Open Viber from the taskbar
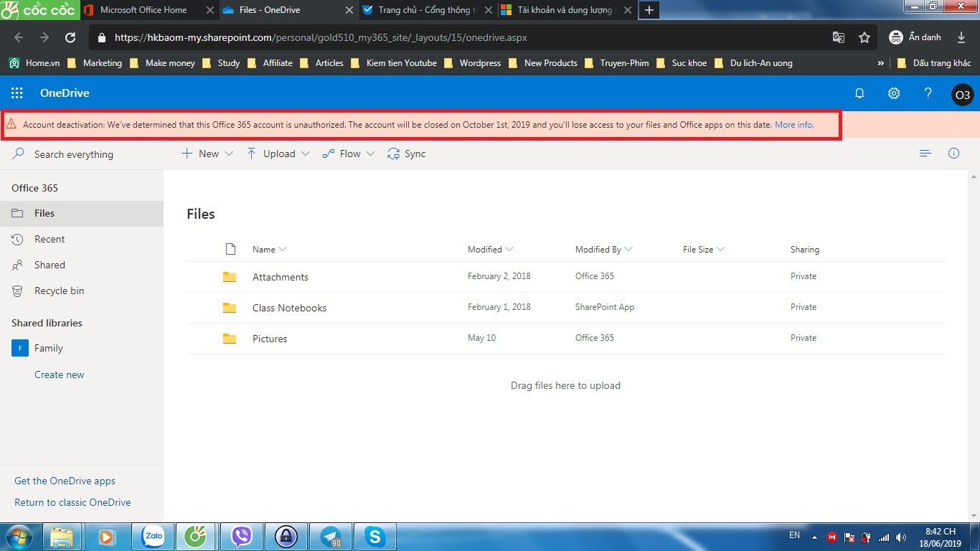The width and height of the screenshot is (980, 551). coord(242,536)
